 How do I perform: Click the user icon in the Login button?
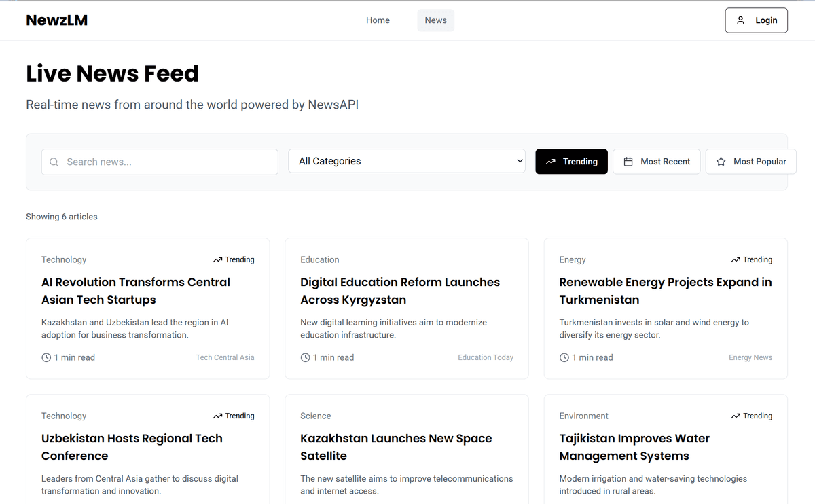click(741, 20)
